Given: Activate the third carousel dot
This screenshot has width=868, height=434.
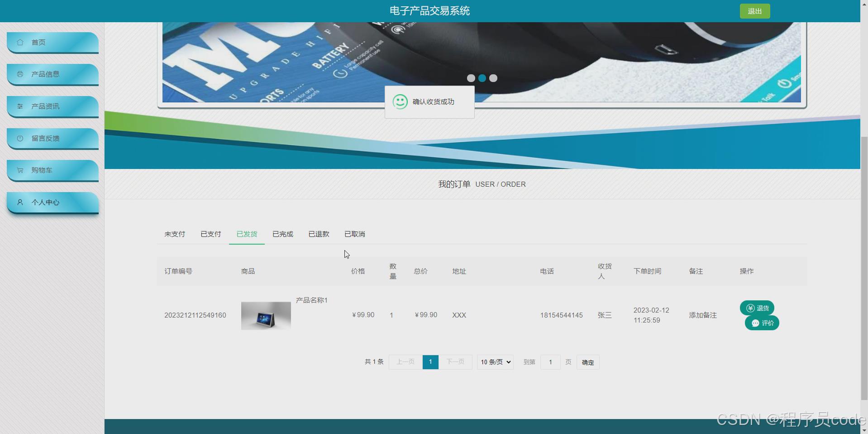Looking at the screenshot, I should click(493, 78).
